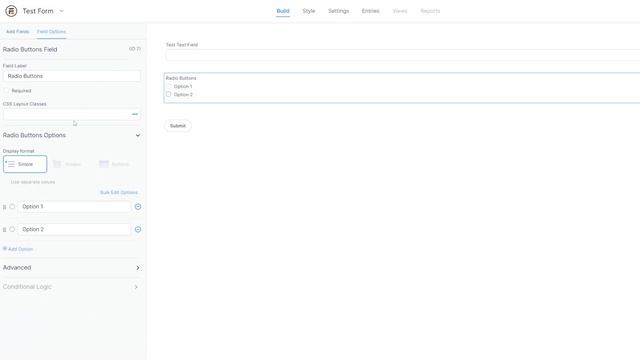The width and height of the screenshot is (640, 360).
Task: Click the Radio Buttons Field heading
Action: pyautogui.click(x=30, y=49)
